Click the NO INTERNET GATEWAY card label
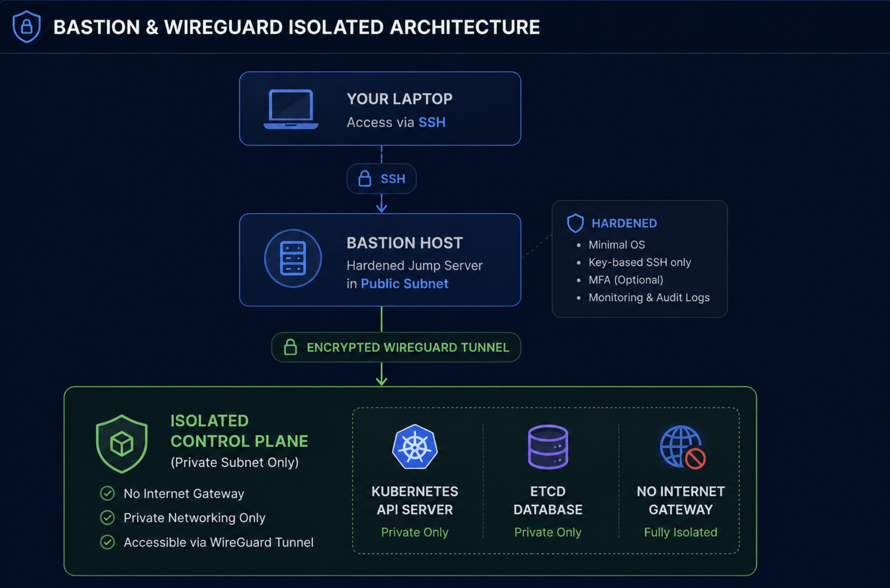Viewport: 890px width, 588px height. (681, 500)
